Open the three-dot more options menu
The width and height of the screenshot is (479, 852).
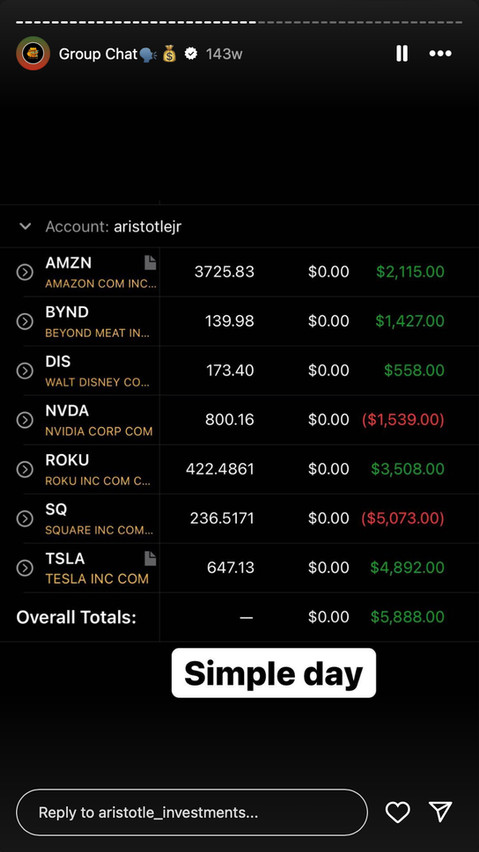pos(440,53)
